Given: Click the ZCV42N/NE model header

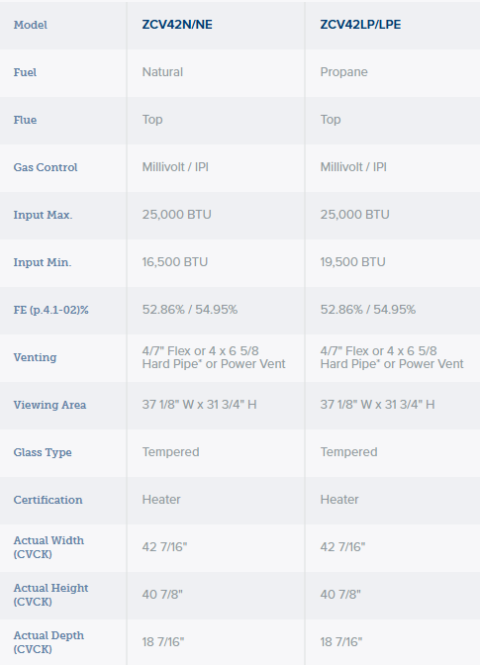Looking at the screenshot, I should tap(177, 25).
